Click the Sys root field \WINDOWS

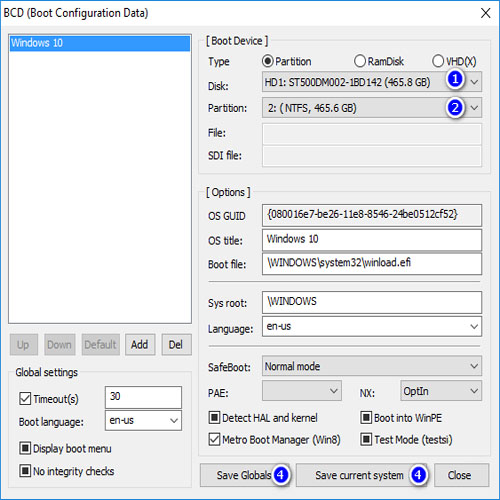point(372,302)
